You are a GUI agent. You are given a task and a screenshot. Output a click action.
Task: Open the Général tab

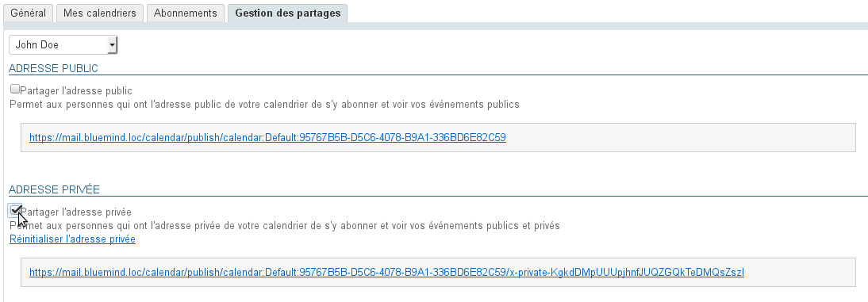29,13
